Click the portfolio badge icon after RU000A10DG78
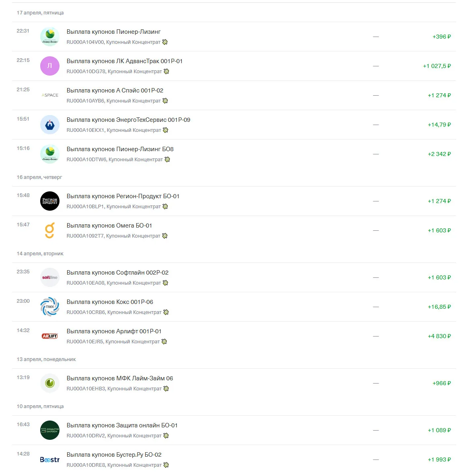This screenshot has width=470, height=476. 166,72
